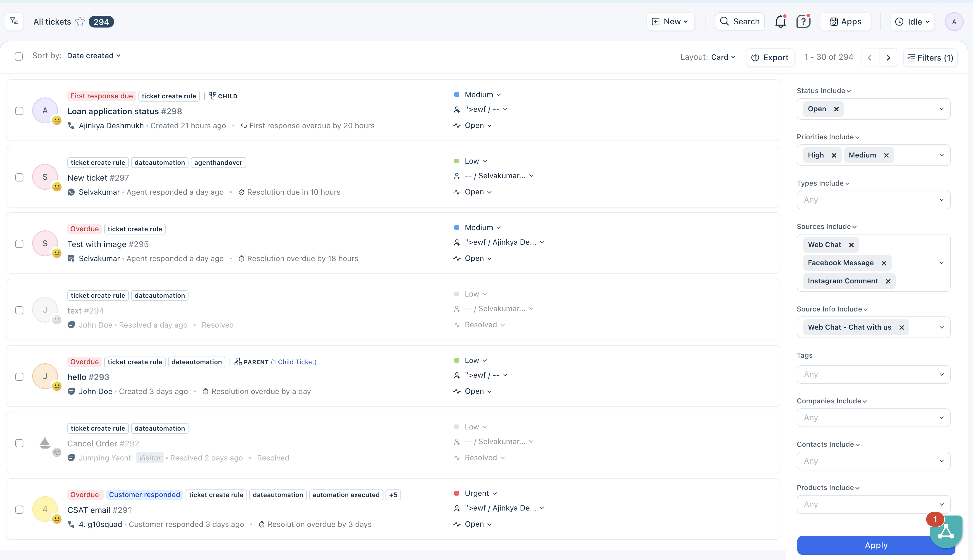Select the Loan application status ticket checkbox
This screenshot has height=560, width=973.
pyautogui.click(x=19, y=111)
